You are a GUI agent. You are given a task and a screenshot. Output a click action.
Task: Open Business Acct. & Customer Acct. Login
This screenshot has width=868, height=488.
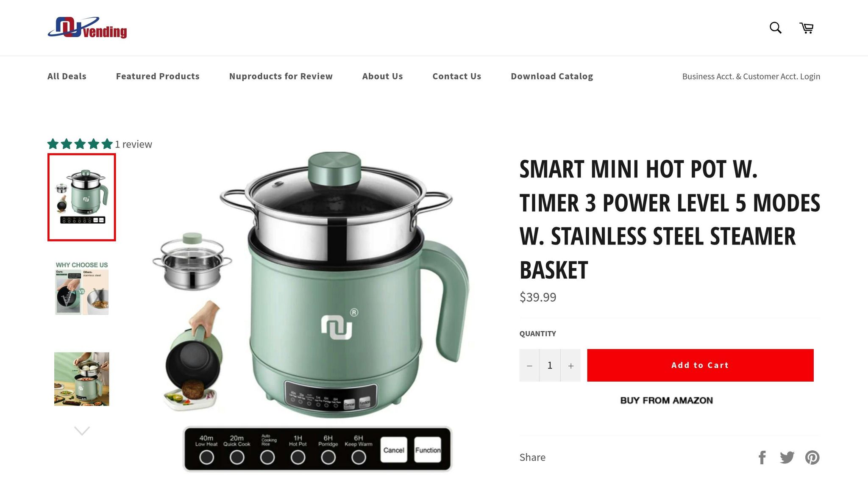click(751, 76)
